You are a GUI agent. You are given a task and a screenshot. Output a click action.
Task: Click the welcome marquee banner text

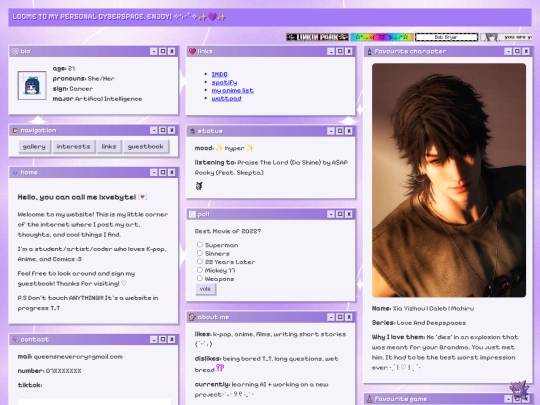click(119, 17)
